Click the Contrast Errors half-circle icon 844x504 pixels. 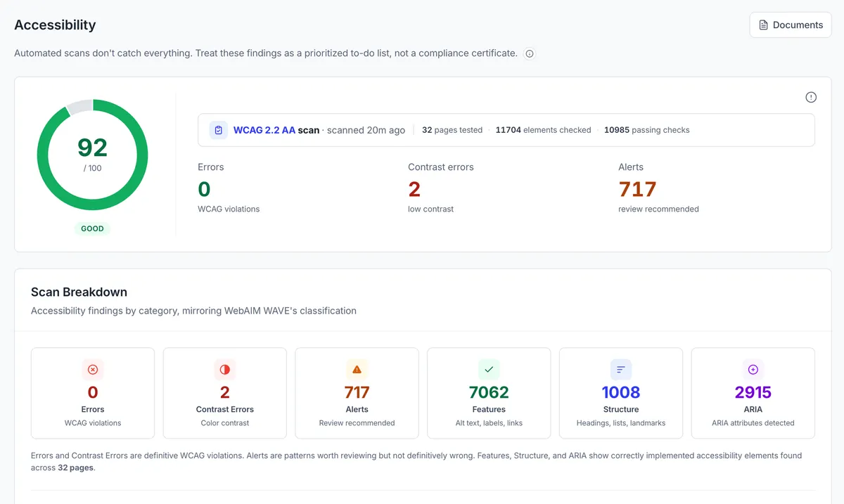tap(225, 370)
